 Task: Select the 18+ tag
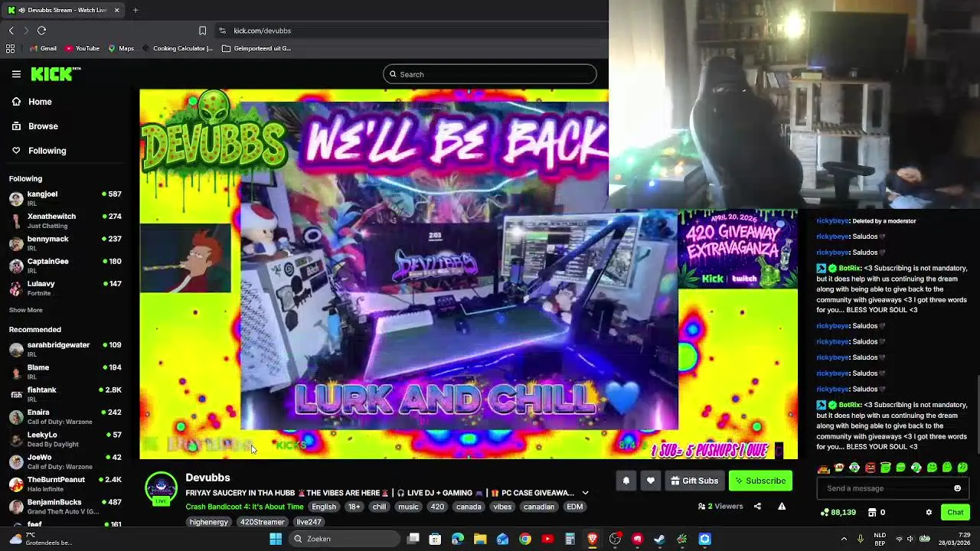click(354, 507)
